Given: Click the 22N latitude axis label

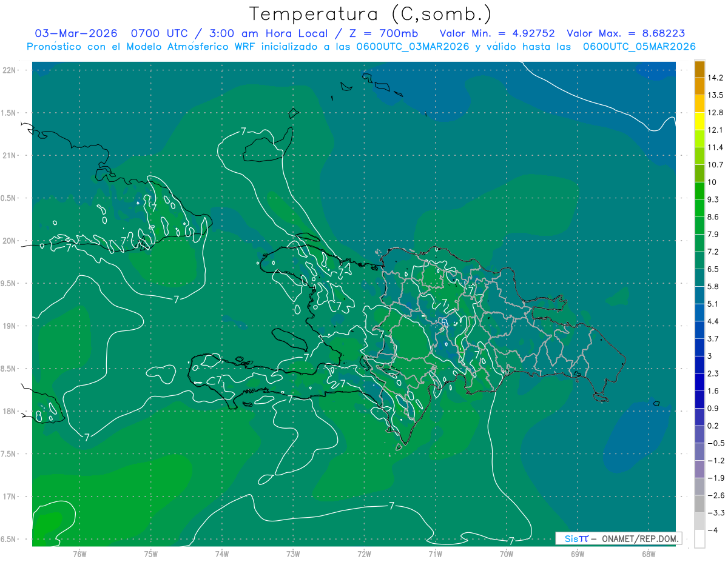Looking at the screenshot, I should click(10, 70).
